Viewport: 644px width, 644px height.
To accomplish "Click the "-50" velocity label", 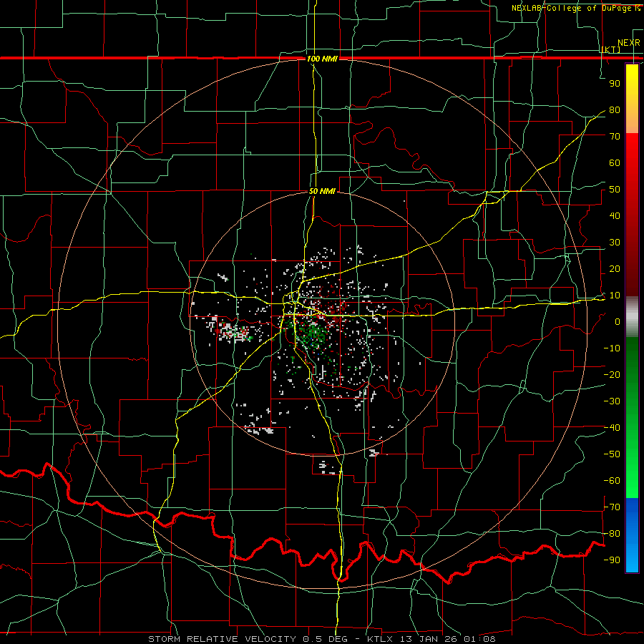I will pyautogui.click(x=612, y=454).
